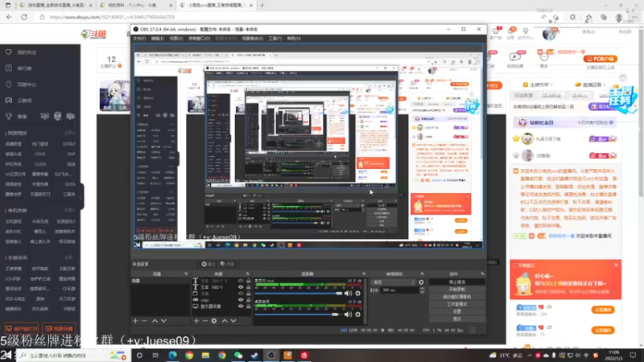The height and width of the screenshot is (362, 644).
Task: Open WeChat from Windows taskbar
Action: (x=238, y=356)
